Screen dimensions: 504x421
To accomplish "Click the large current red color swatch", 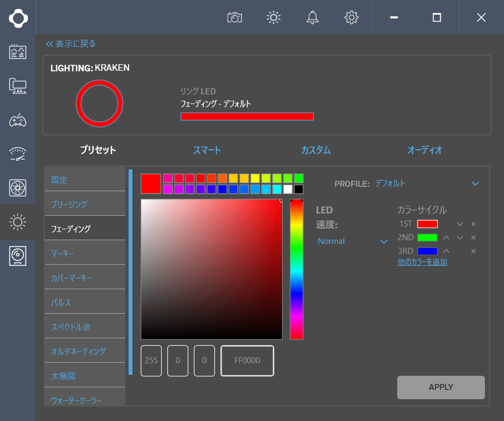I will pyautogui.click(x=151, y=184).
